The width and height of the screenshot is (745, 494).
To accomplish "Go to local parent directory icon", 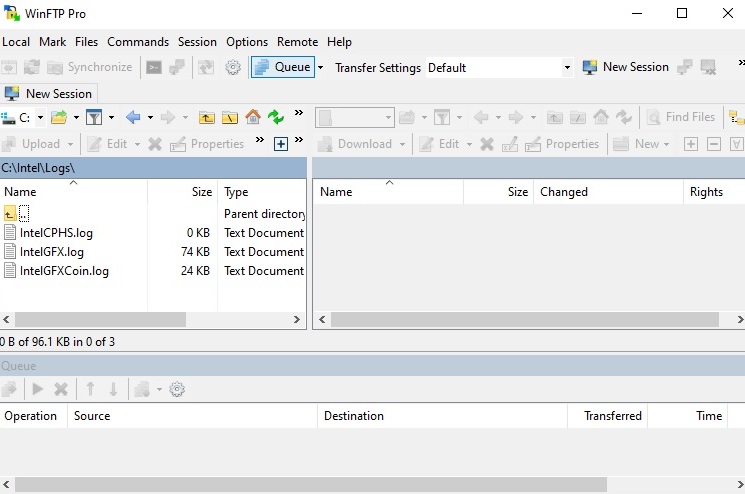I will [206, 117].
